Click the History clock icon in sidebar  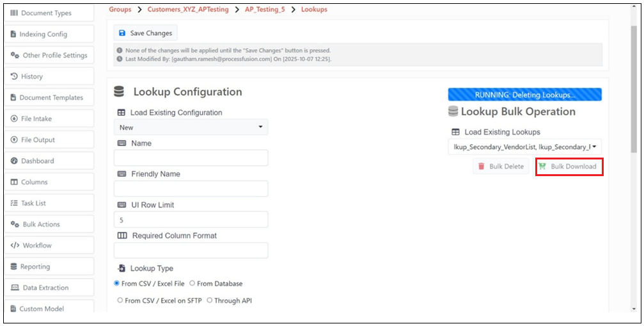14,76
